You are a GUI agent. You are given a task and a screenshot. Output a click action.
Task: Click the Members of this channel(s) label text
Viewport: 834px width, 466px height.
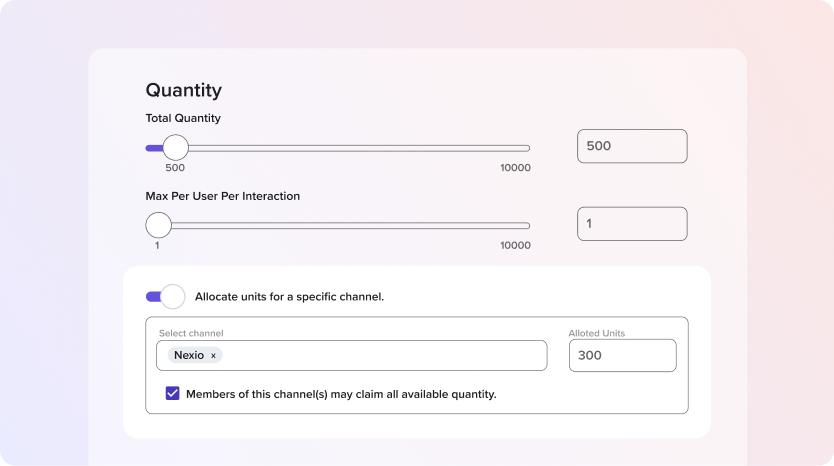click(x=341, y=394)
